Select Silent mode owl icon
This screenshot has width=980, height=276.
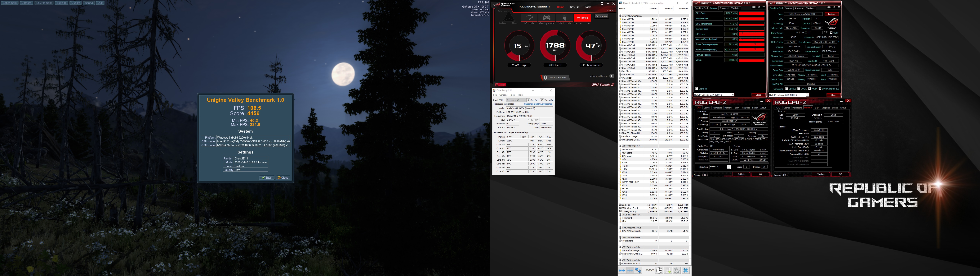(565, 18)
